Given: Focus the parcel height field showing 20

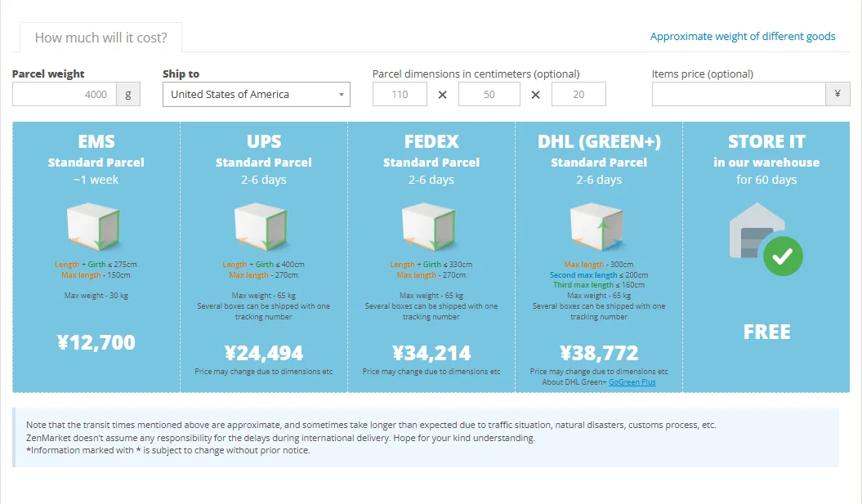Looking at the screenshot, I should pos(578,94).
